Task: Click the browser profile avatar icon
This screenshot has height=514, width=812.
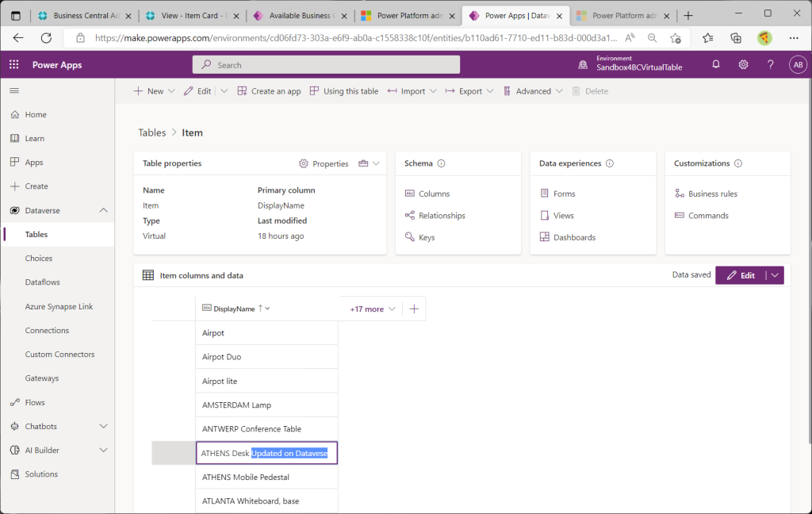Action: 764,38
